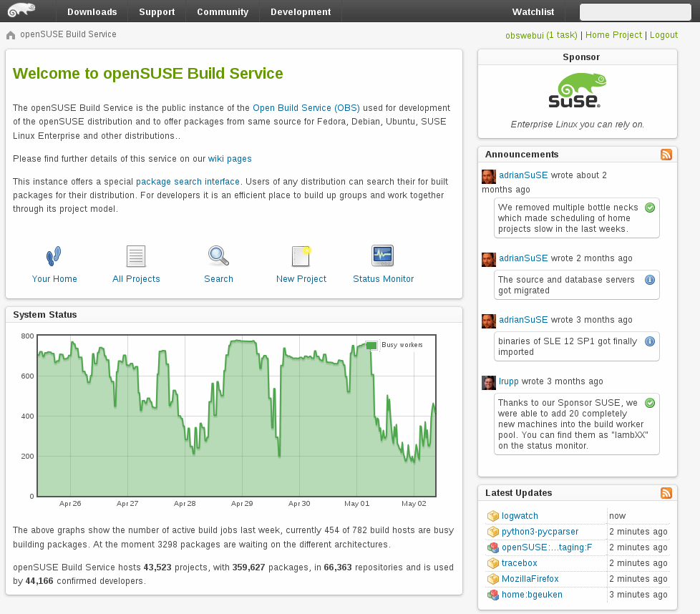Click the Logout link
The height and width of the screenshot is (614, 700).
pos(663,35)
